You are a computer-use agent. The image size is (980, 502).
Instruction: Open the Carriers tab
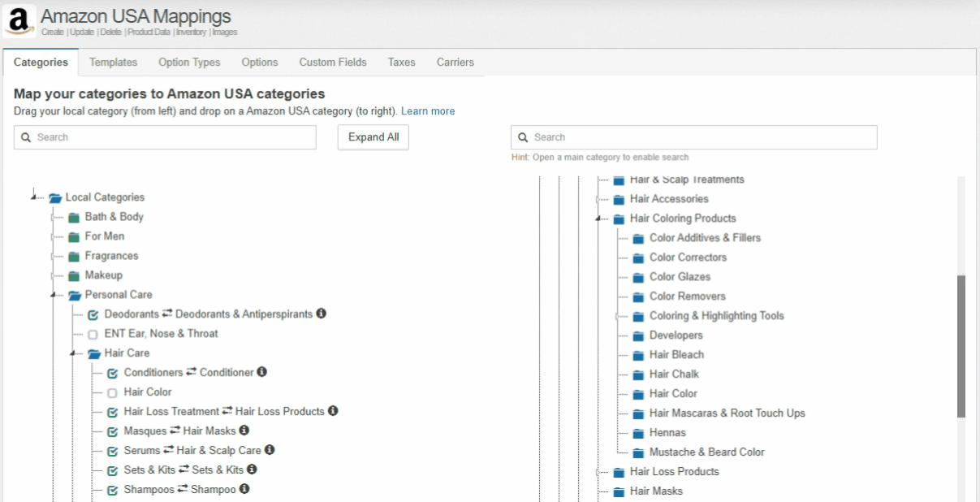point(455,63)
